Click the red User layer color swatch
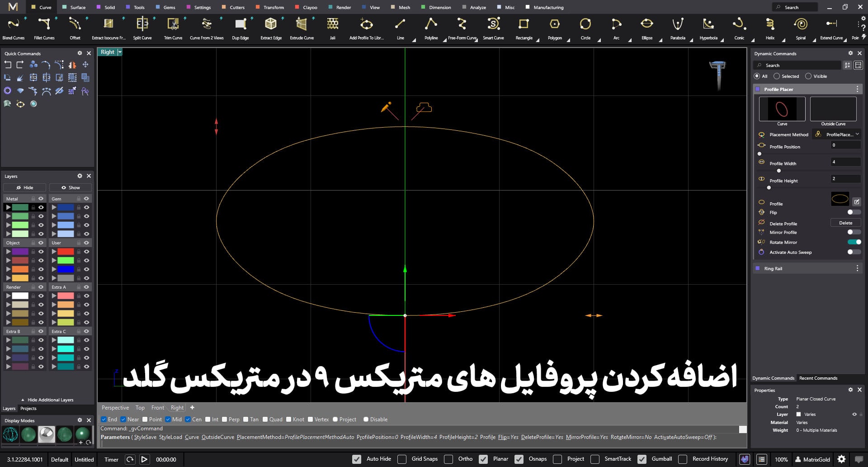 click(x=66, y=252)
